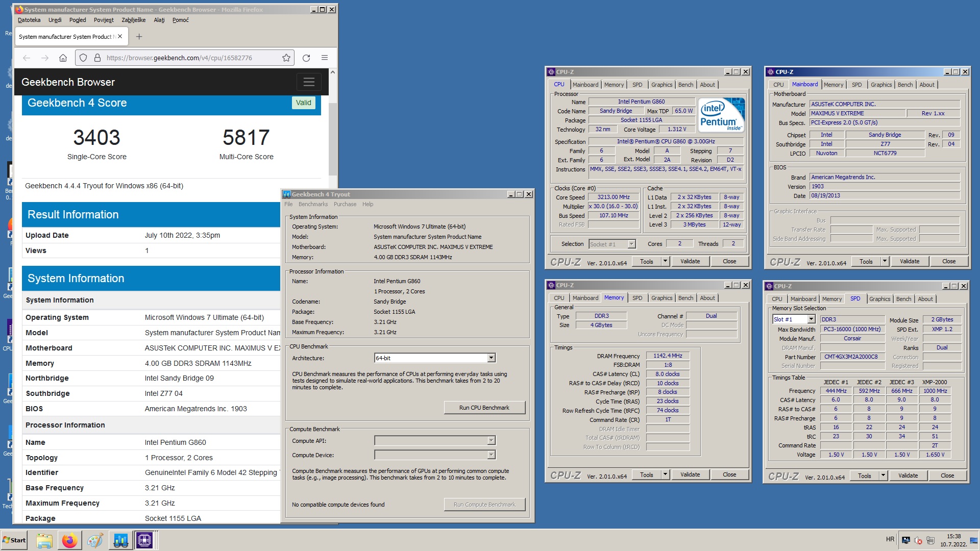
Task: Expand Tools arrow in CPU-Z CPU window
Action: [x=665, y=261]
